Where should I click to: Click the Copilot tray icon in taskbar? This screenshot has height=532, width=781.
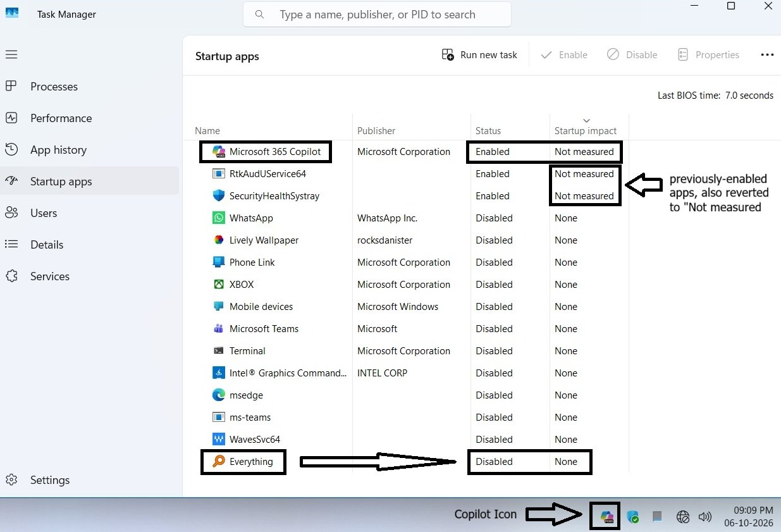(x=606, y=517)
